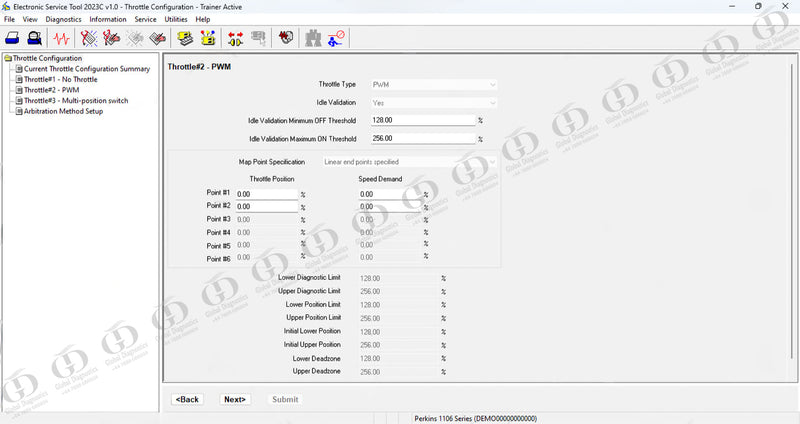Select Throttle#3 - Multi-position switch
This screenshot has width=800, height=424.
pyautogui.click(x=76, y=101)
